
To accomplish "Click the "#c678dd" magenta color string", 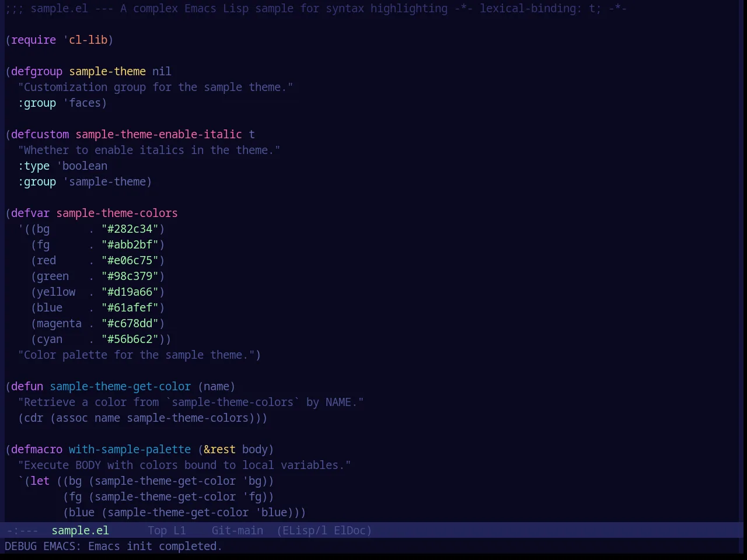I will (x=130, y=323).
